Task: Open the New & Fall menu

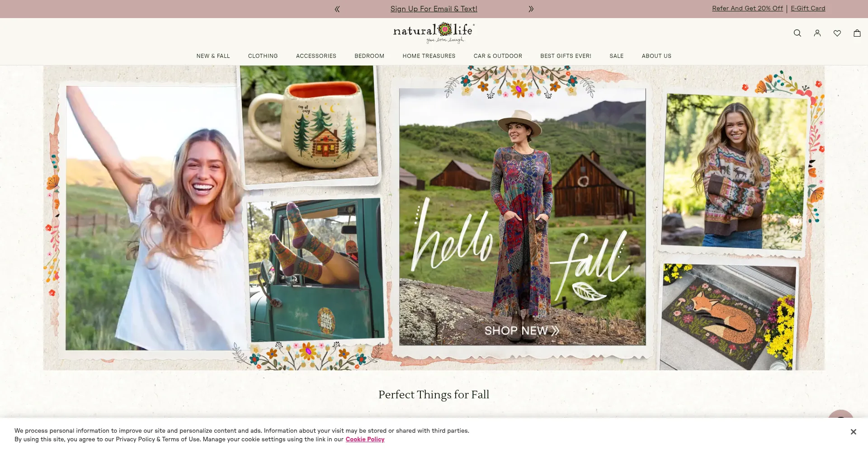Action: point(213,56)
